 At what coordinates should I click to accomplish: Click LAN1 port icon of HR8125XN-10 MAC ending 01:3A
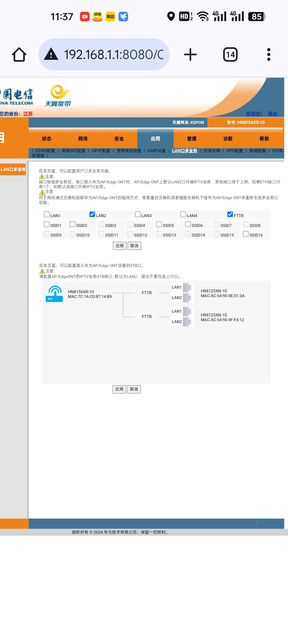click(x=187, y=287)
